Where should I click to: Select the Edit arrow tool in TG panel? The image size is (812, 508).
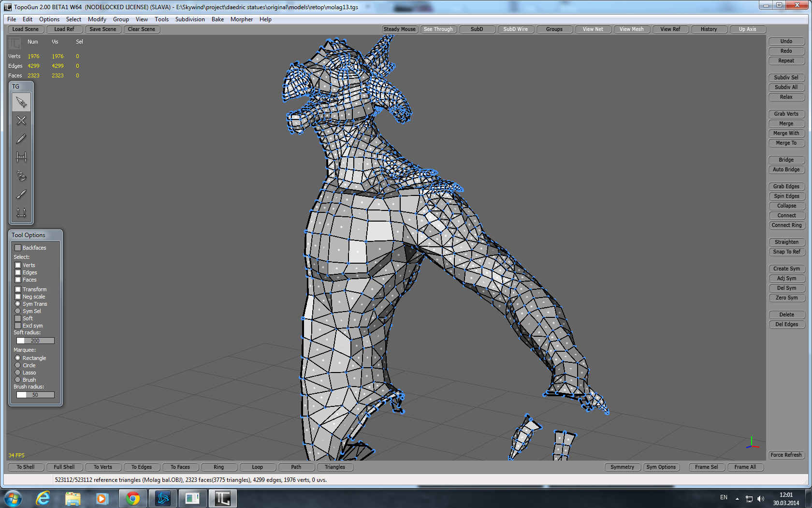(x=21, y=102)
